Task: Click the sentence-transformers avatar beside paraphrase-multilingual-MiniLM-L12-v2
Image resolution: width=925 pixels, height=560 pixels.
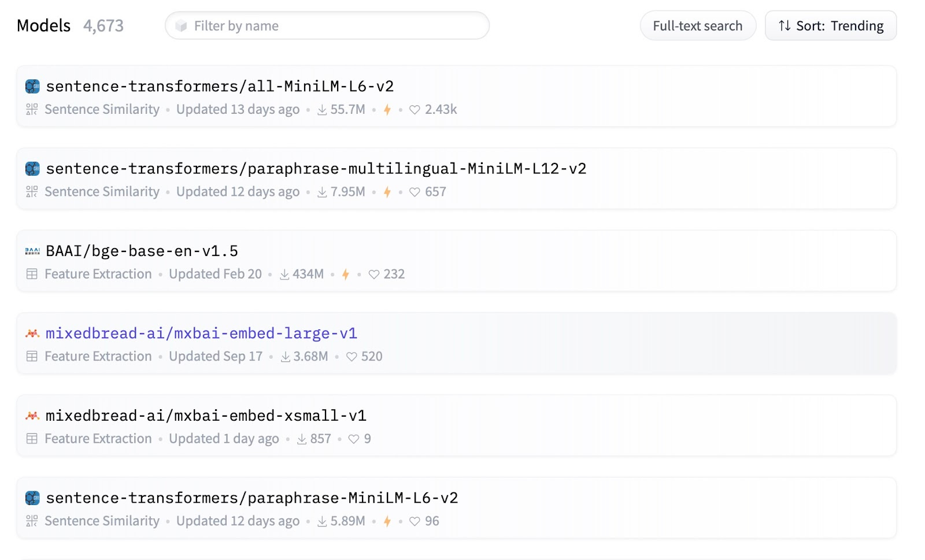Action: tap(32, 169)
